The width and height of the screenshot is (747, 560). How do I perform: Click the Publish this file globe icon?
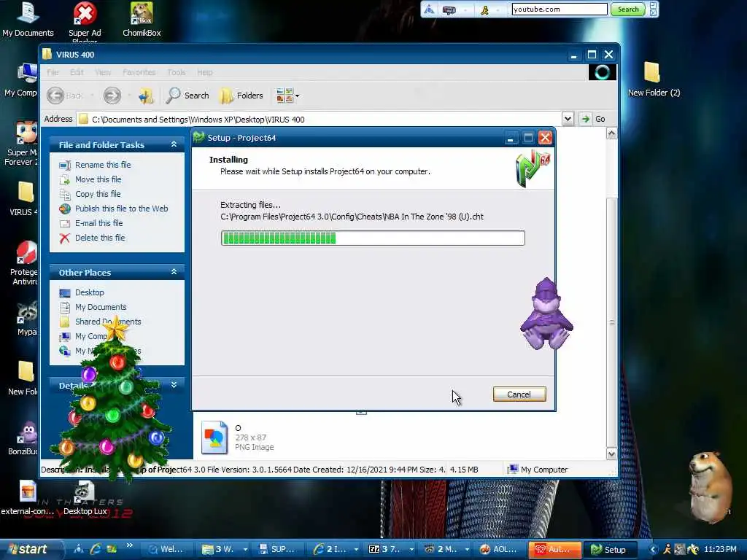click(65, 209)
